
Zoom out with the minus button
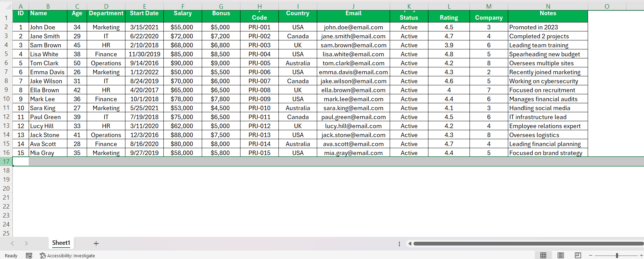coord(591,256)
